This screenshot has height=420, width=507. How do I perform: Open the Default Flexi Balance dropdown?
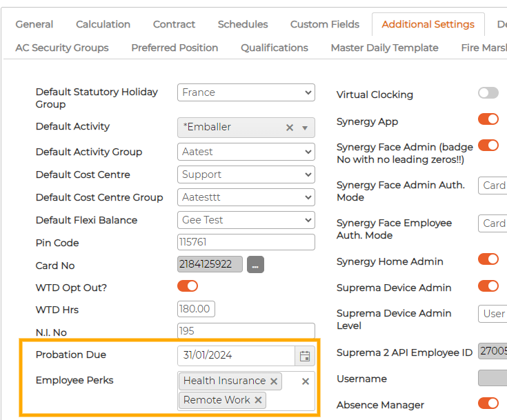click(246, 220)
